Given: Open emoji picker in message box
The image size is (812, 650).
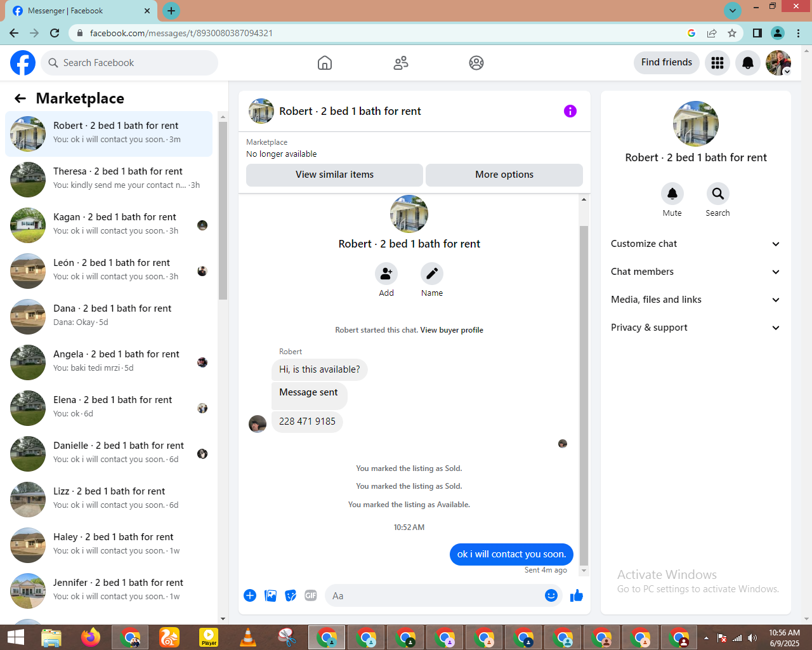Looking at the screenshot, I should coord(551,595).
